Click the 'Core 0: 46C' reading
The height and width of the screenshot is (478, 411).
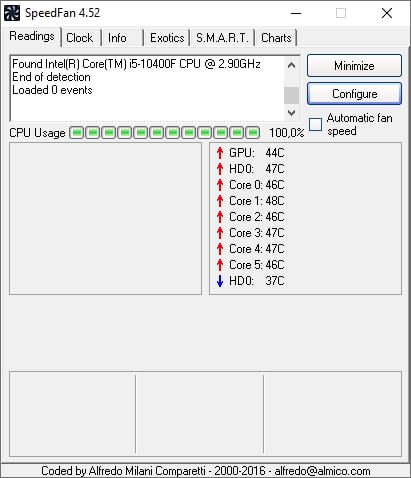tap(257, 185)
